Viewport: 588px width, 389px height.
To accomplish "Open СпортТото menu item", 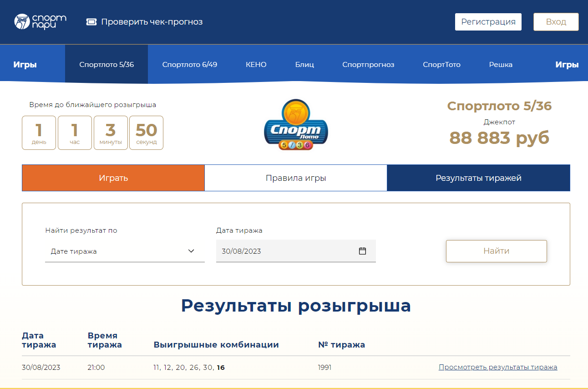I will [441, 65].
